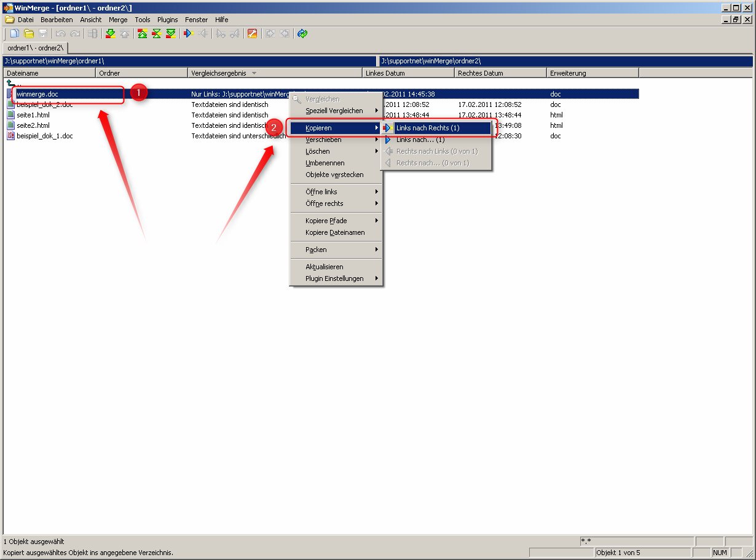
Task: Click the Copy to right blue arrow icon
Action: coord(188,33)
